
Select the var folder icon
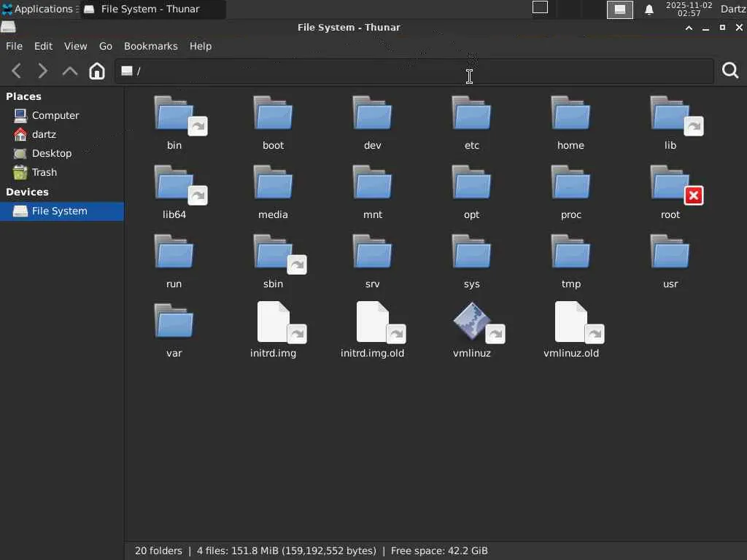point(174,321)
